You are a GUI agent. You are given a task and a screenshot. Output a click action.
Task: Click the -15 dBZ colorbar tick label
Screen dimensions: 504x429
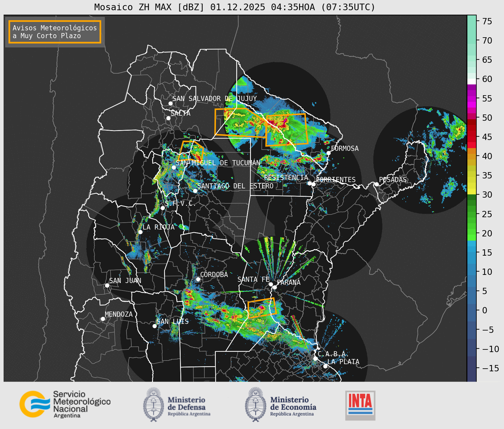[491, 368]
